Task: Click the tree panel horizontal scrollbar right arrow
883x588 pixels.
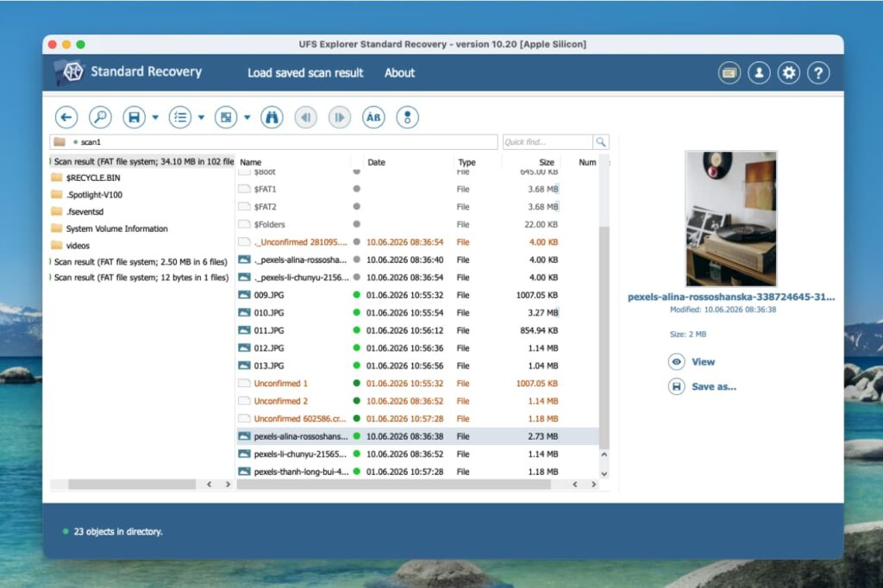Action: point(228,485)
